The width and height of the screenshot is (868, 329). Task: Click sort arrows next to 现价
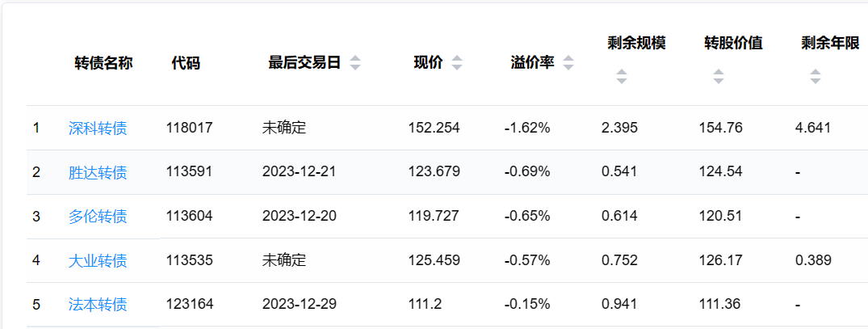[x=457, y=63]
